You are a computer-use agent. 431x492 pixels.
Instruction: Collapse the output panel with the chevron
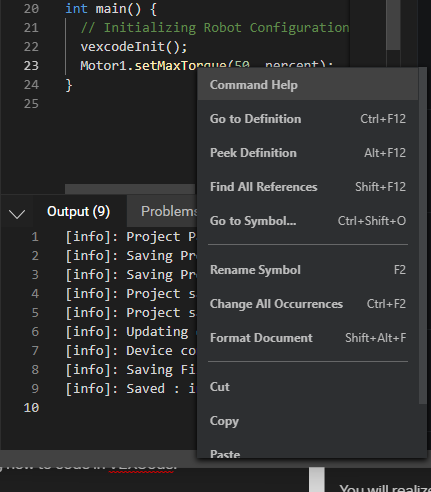pos(17,213)
